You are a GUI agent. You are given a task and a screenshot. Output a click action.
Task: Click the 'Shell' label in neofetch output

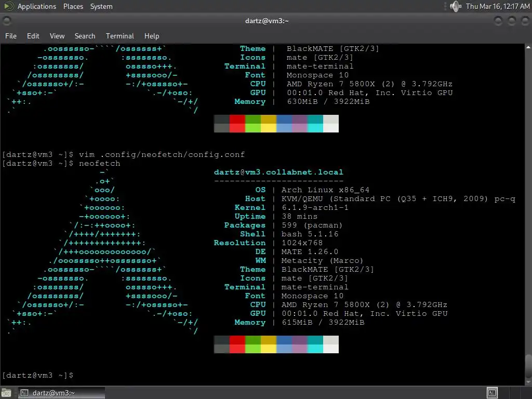click(253, 234)
